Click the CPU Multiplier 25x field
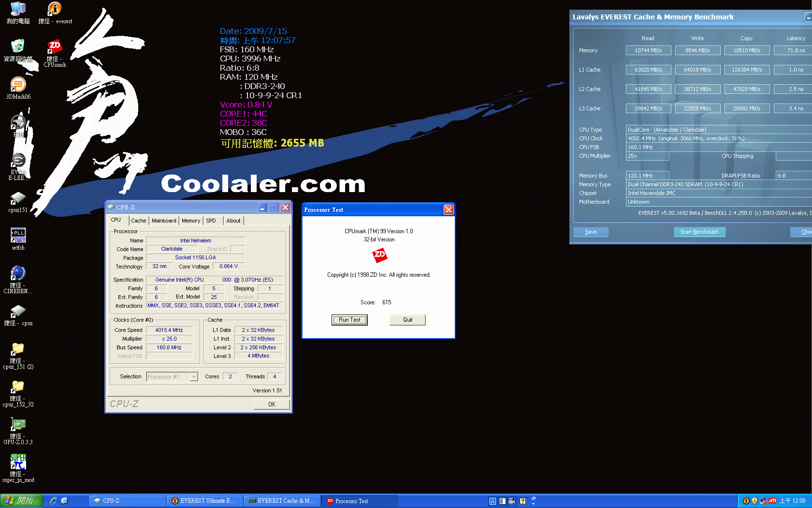Image resolution: width=812 pixels, height=508 pixels. coord(648,156)
